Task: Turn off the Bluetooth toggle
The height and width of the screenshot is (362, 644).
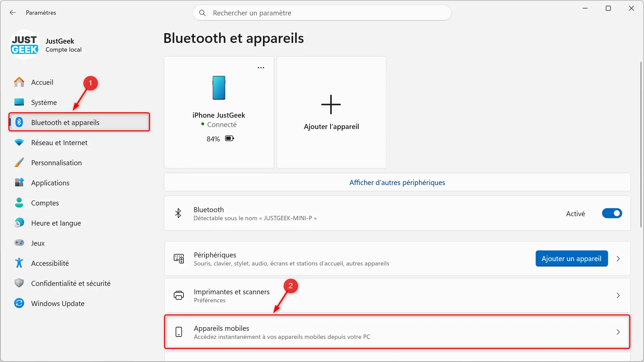Action: pyautogui.click(x=612, y=214)
